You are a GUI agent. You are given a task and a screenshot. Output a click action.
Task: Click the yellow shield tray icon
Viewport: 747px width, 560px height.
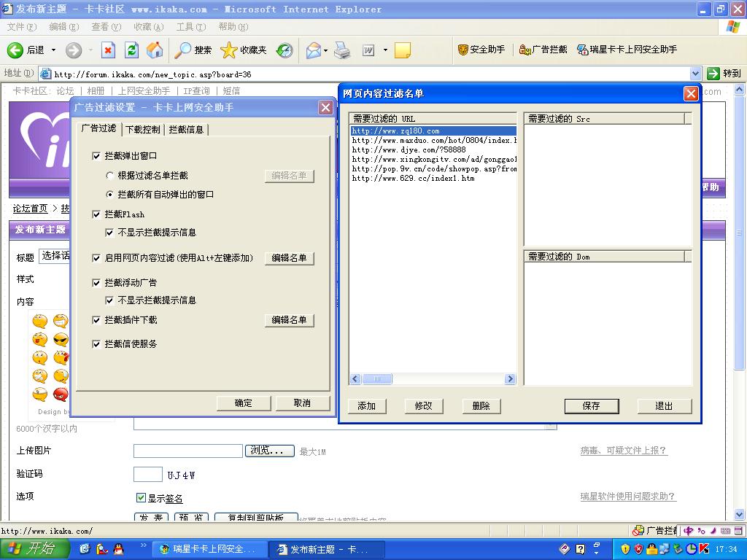[x=625, y=549]
